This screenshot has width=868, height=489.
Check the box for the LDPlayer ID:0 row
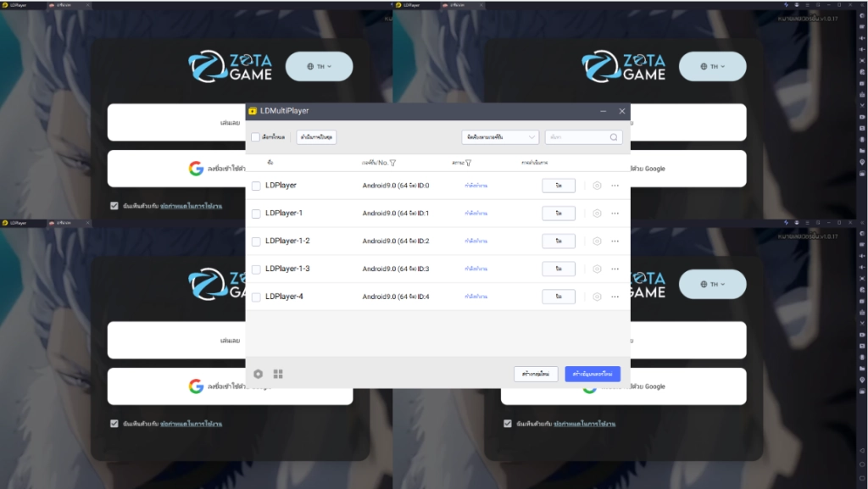(256, 186)
